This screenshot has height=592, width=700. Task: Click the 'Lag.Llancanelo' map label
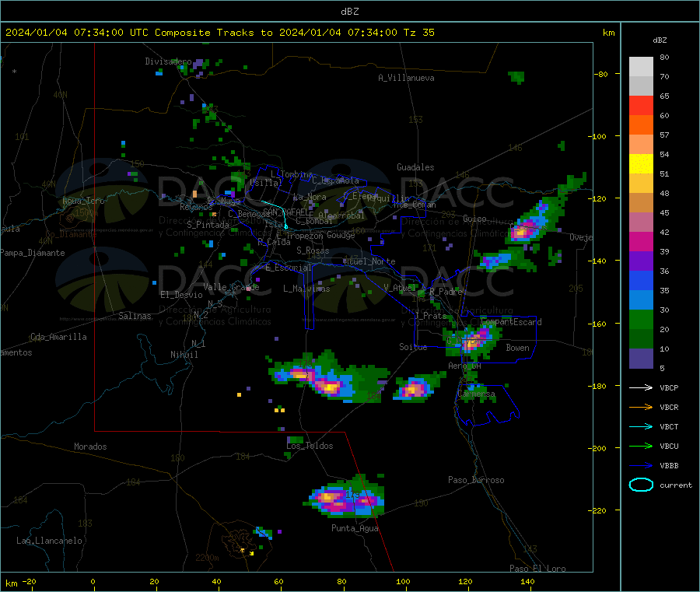49,541
